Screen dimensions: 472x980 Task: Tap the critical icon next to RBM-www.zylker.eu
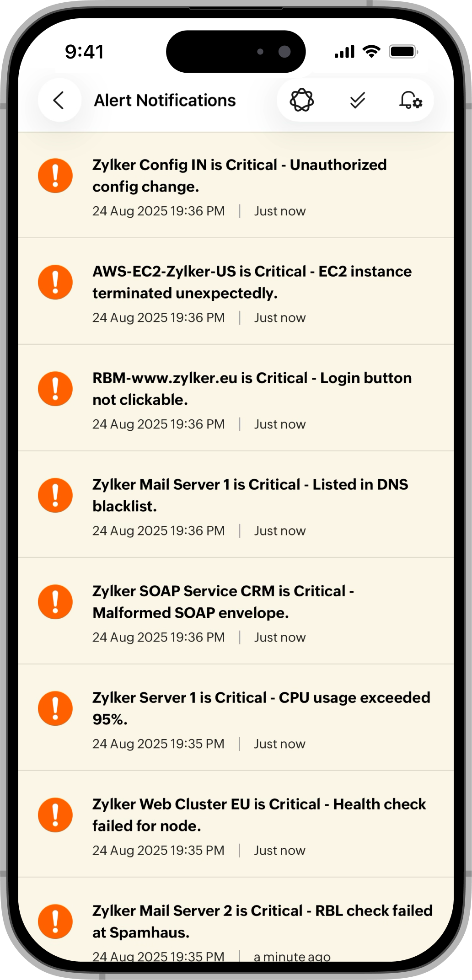click(x=55, y=389)
